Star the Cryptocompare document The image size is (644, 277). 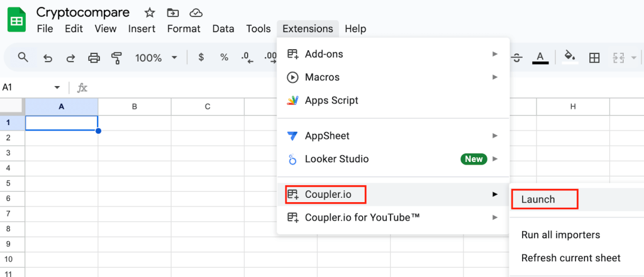pyautogui.click(x=150, y=13)
